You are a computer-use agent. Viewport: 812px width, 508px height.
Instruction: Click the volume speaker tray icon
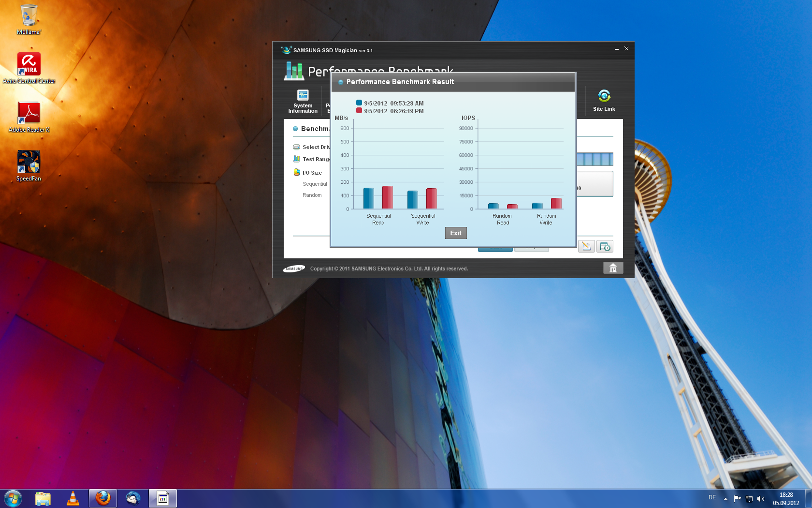[x=761, y=499]
